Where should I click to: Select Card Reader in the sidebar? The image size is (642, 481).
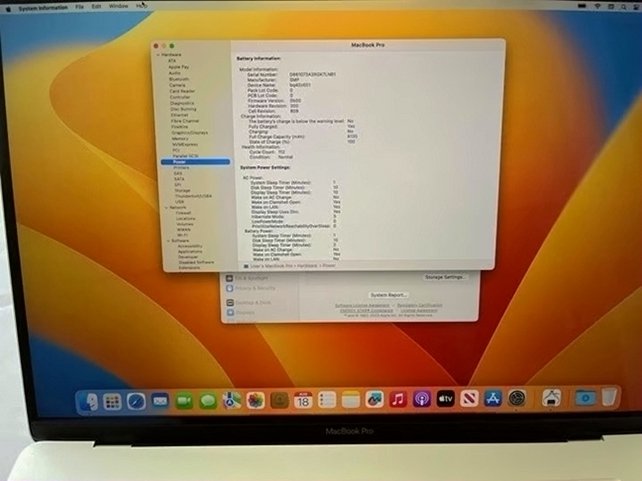point(182,91)
